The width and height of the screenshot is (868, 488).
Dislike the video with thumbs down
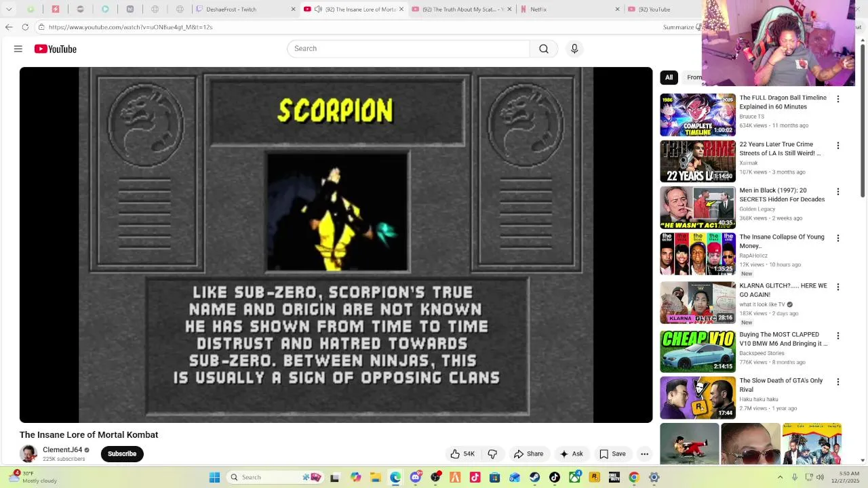[493, 454]
